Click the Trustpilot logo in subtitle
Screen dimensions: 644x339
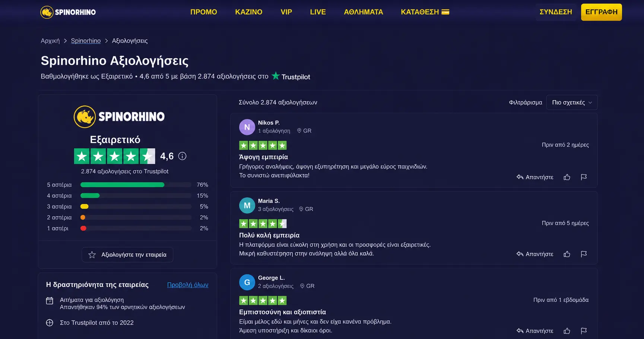tap(291, 76)
